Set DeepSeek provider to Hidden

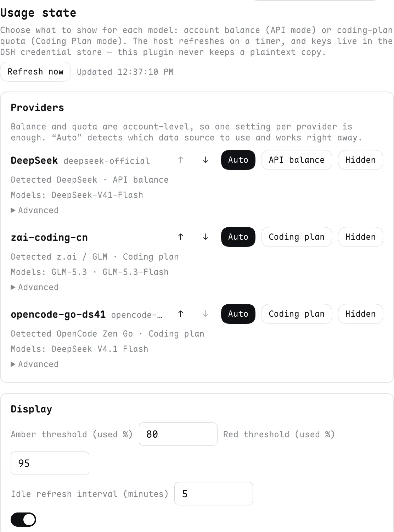click(x=360, y=160)
